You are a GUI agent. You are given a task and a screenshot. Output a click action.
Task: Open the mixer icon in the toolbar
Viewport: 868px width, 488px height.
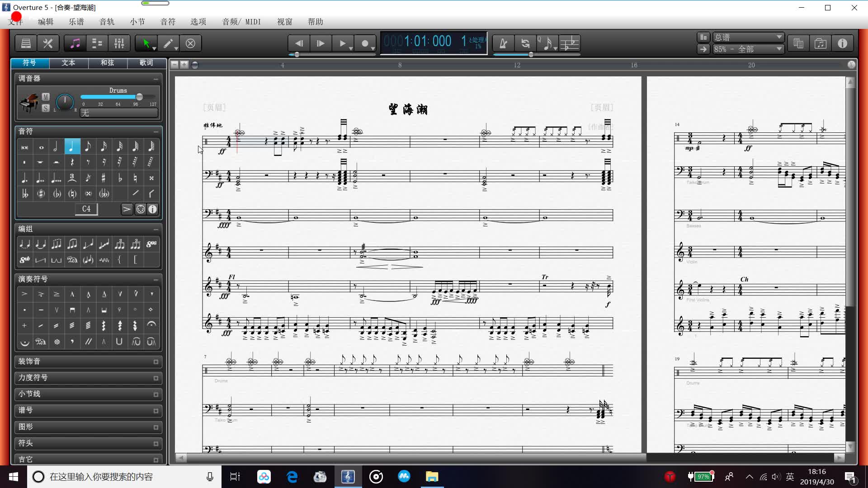tap(119, 43)
